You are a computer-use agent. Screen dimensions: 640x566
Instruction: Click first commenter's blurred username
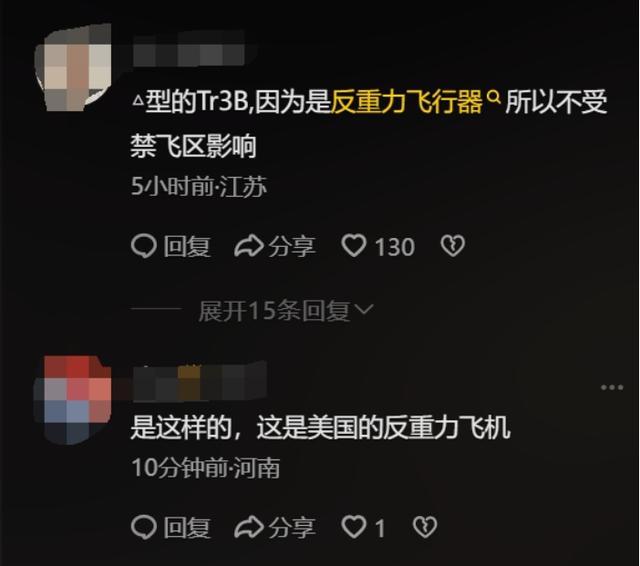tap(189, 49)
